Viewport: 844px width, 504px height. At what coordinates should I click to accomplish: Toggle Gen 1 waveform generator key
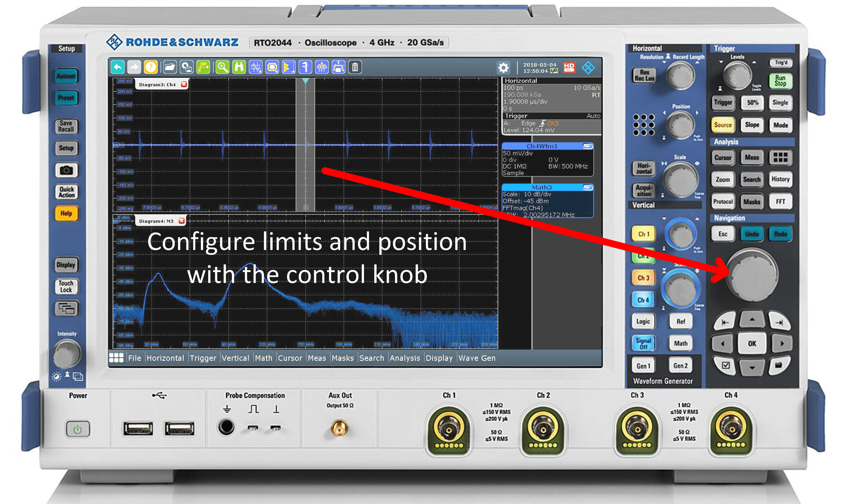pyautogui.click(x=644, y=366)
